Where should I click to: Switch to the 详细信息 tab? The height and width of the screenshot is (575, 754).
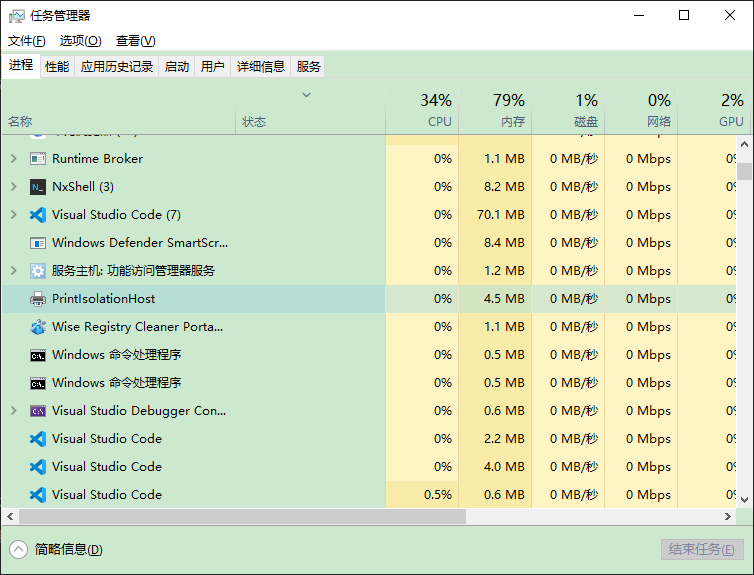tap(261, 66)
